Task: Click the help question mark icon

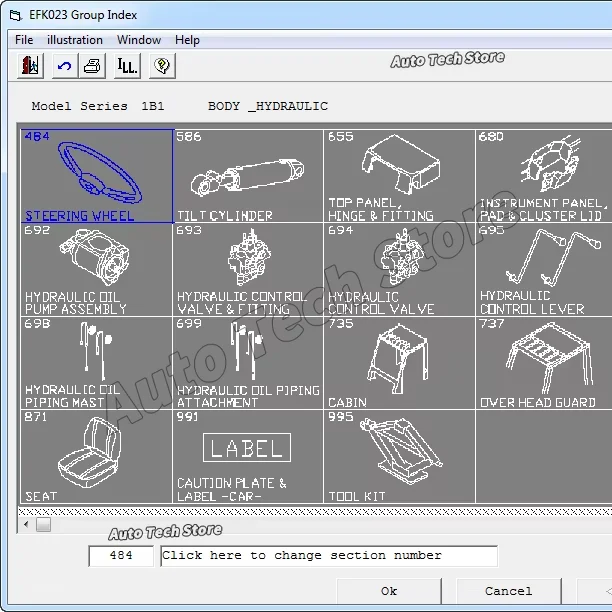Action: coord(162,66)
